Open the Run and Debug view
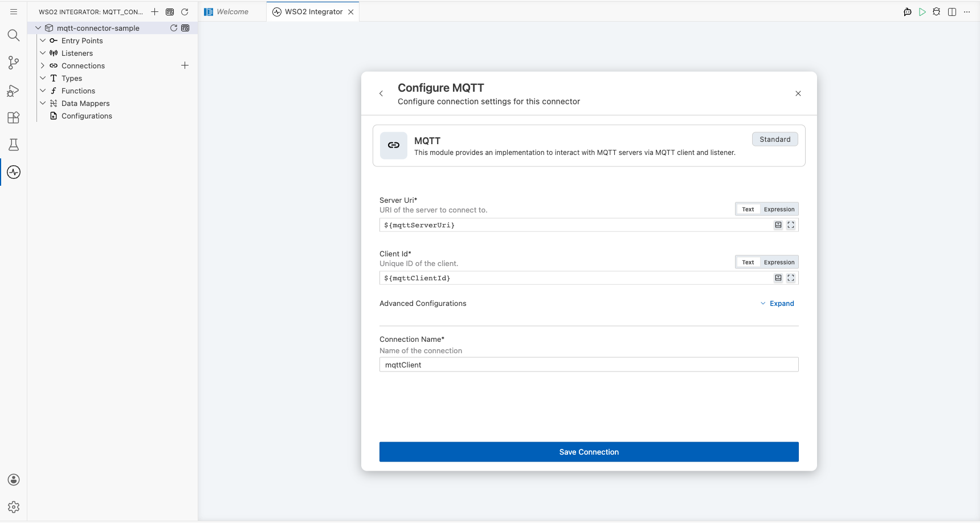980x523 pixels. (14, 91)
